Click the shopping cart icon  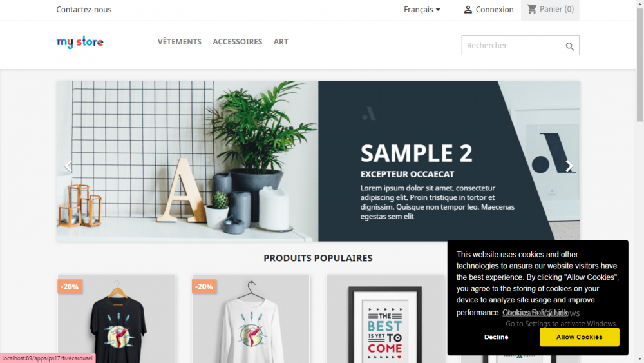point(532,9)
